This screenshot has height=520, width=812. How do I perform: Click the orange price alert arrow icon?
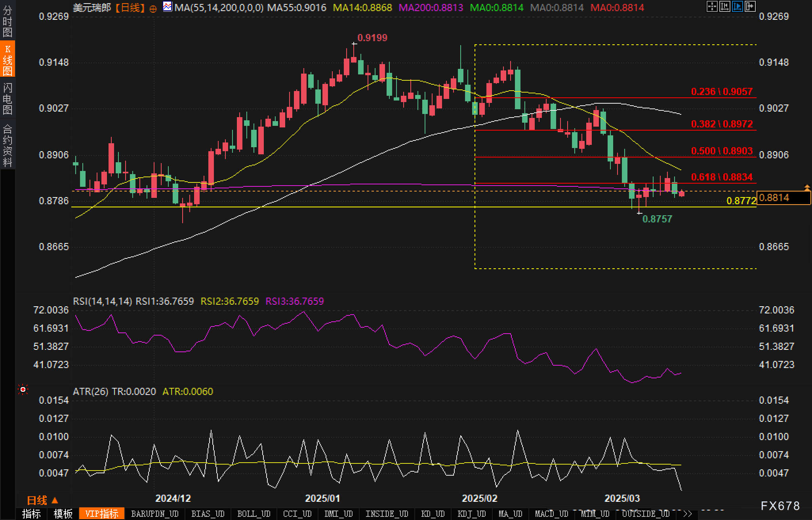(807, 188)
